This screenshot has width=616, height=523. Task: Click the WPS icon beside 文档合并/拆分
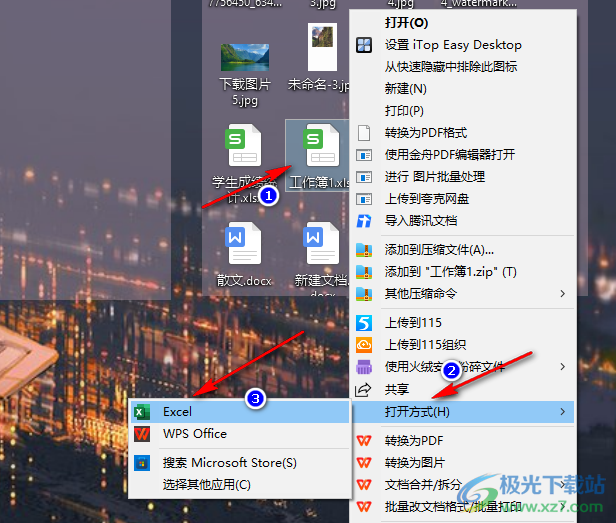364,485
